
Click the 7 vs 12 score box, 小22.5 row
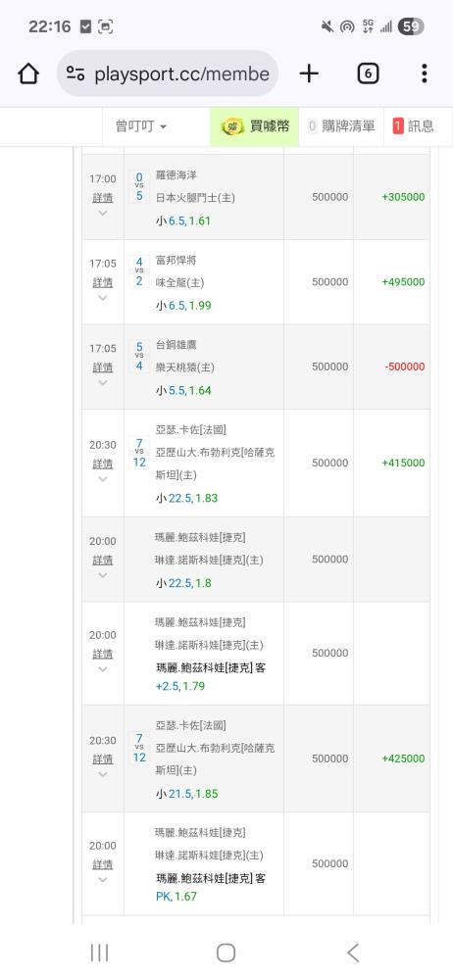coord(139,453)
